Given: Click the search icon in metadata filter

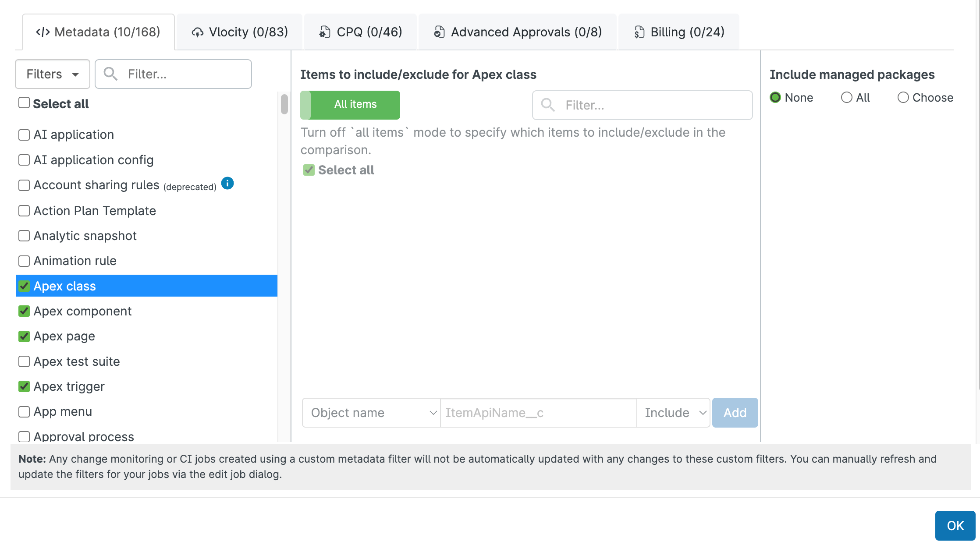Looking at the screenshot, I should point(110,74).
